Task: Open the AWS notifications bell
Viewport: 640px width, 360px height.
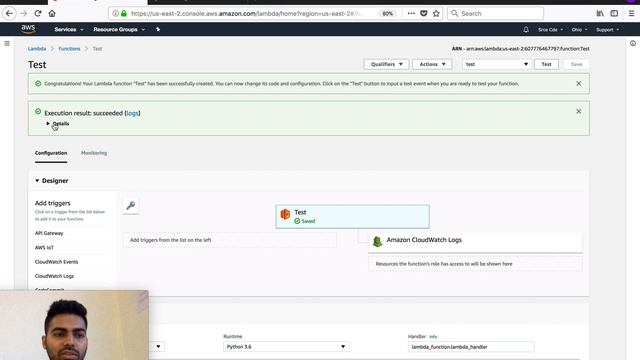Action: 526,29
